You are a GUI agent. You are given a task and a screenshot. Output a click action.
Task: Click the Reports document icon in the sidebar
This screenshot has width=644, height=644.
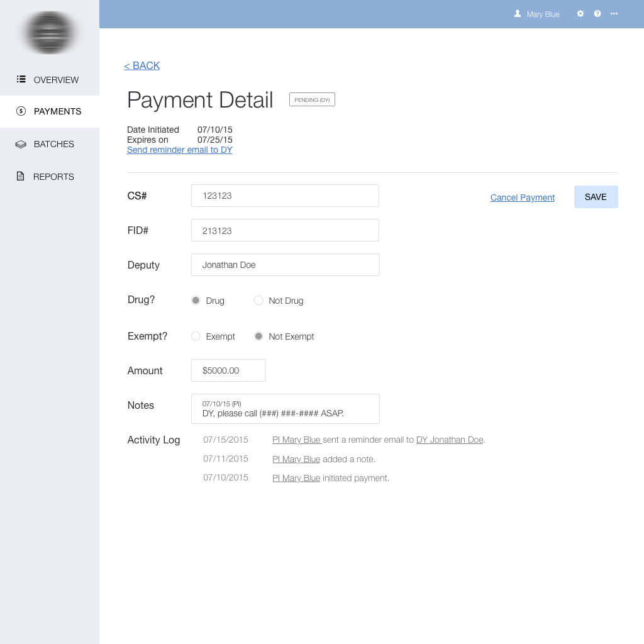20,176
